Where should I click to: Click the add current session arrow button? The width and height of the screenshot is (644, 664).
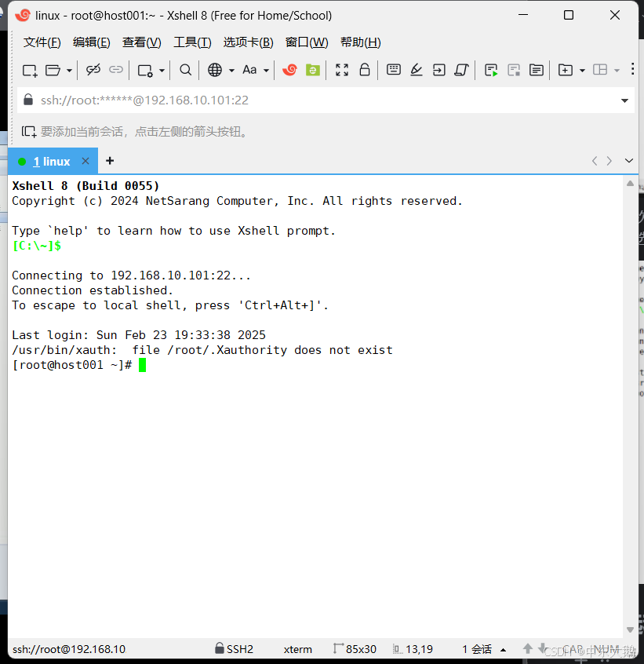pos(29,132)
